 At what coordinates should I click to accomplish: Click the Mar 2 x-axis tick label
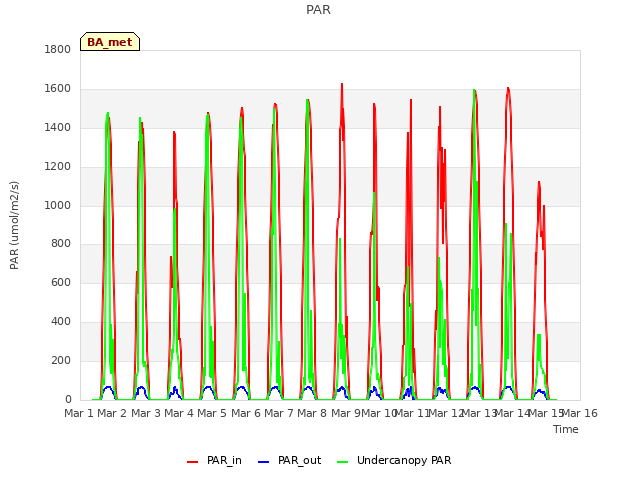point(112,413)
